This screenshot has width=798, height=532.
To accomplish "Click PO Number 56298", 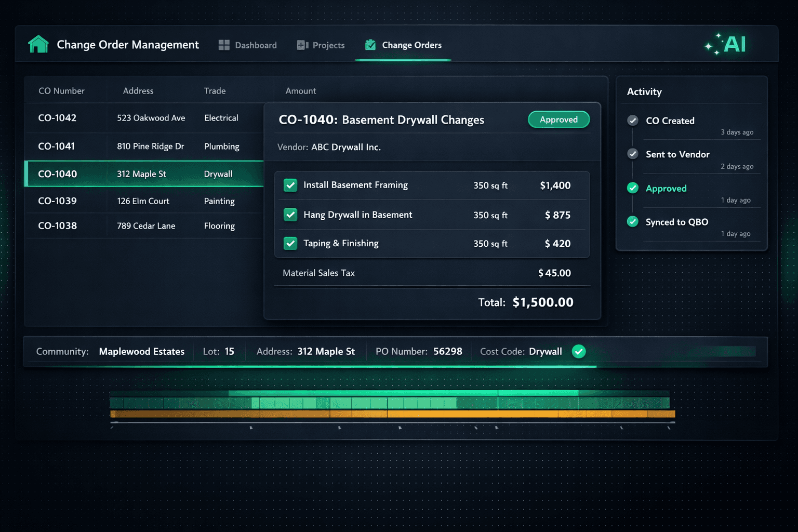I will point(419,352).
